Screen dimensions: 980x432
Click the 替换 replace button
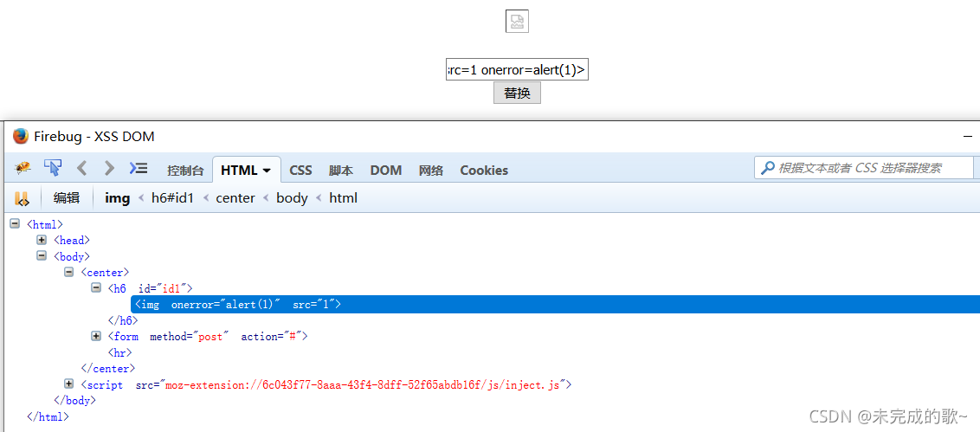pyautogui.click(x=517, y=93)
